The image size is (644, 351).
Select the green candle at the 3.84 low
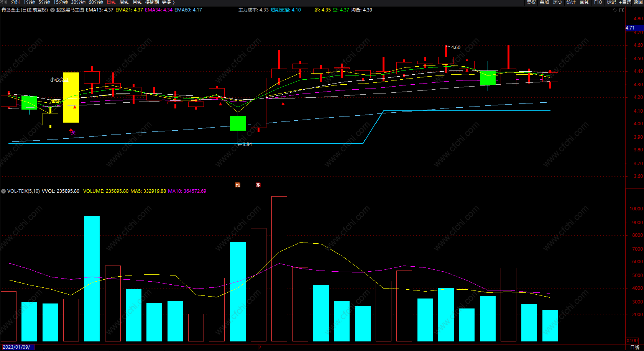click(238, 123)
